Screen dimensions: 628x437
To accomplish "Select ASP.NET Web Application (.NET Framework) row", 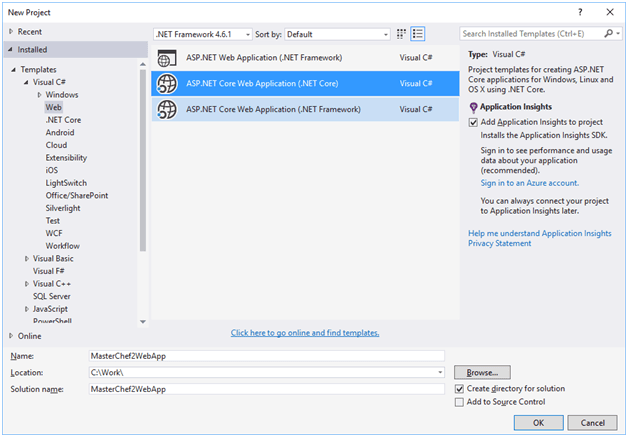I will [x=305, y=58].
